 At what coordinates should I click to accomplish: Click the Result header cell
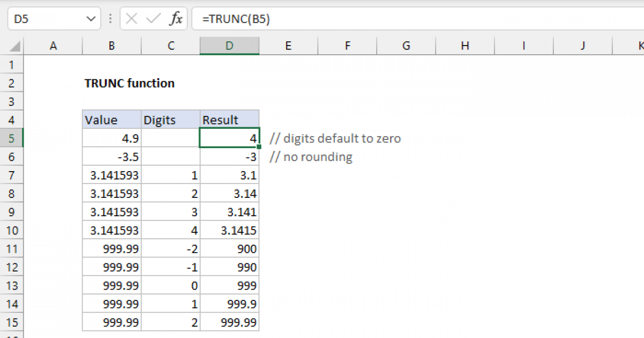(x=229, y=120)
